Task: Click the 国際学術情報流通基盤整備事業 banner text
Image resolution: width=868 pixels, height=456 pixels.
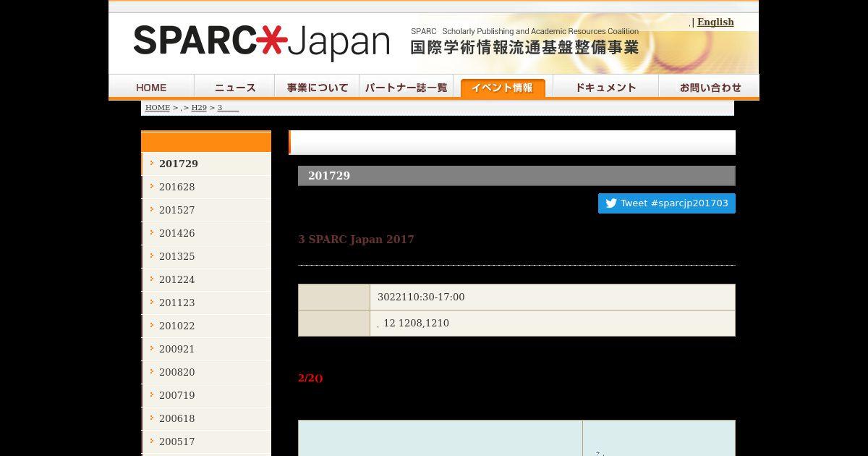Action: tap(524, 48)
